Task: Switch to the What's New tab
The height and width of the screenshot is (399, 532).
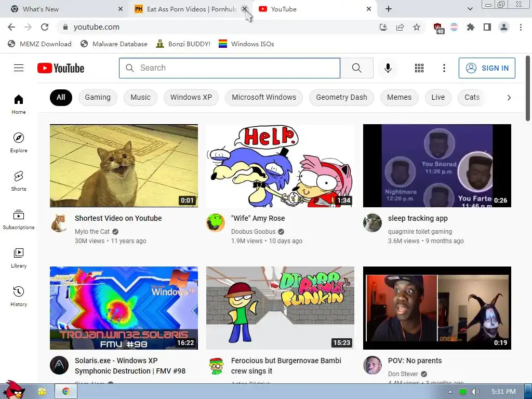Action: coord(64,9)
